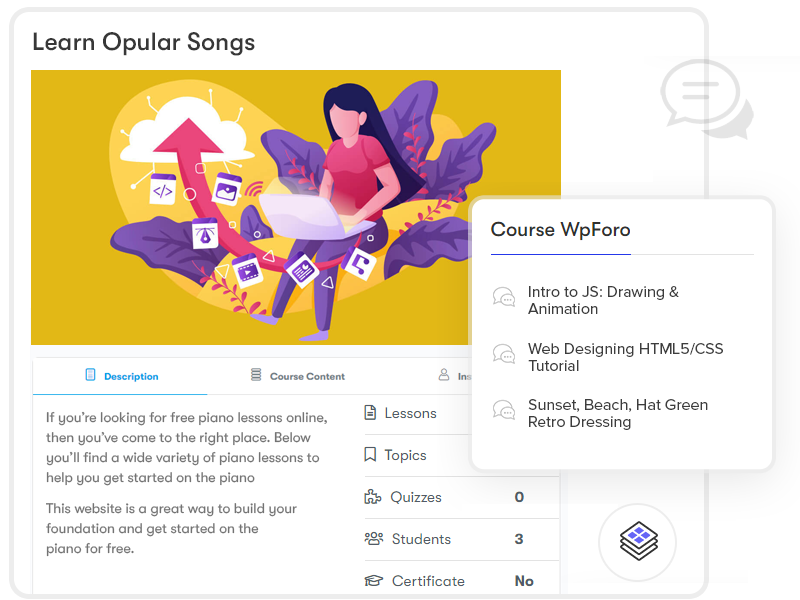Click the Quizzes puzzle piece icon
The width and height of the screenshot is (800, 600).
[372, 496]
